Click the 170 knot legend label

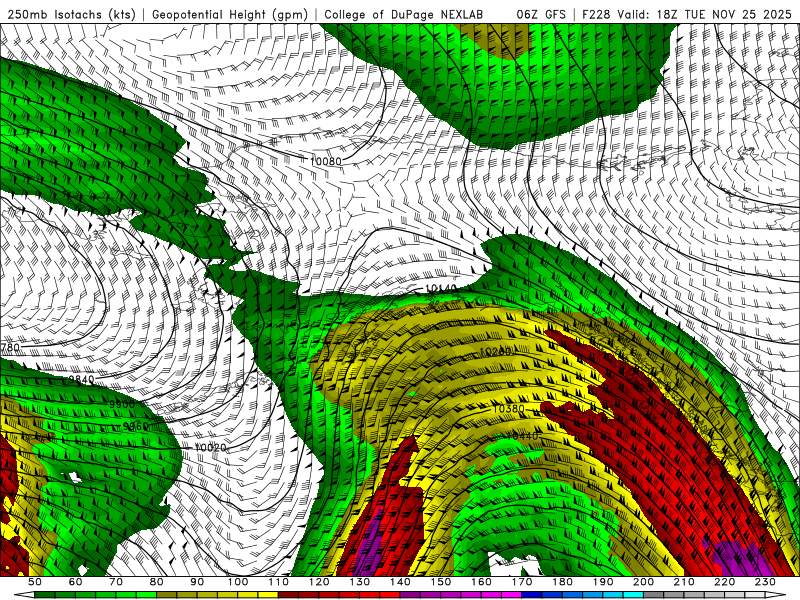522,582
